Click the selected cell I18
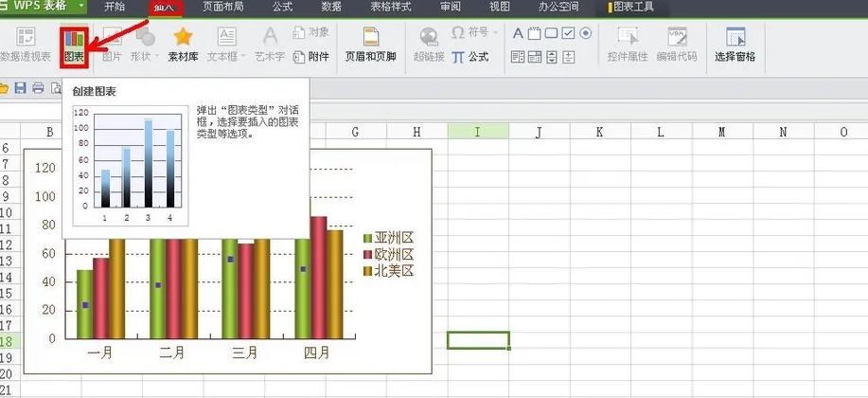 [x=478, y=340]
